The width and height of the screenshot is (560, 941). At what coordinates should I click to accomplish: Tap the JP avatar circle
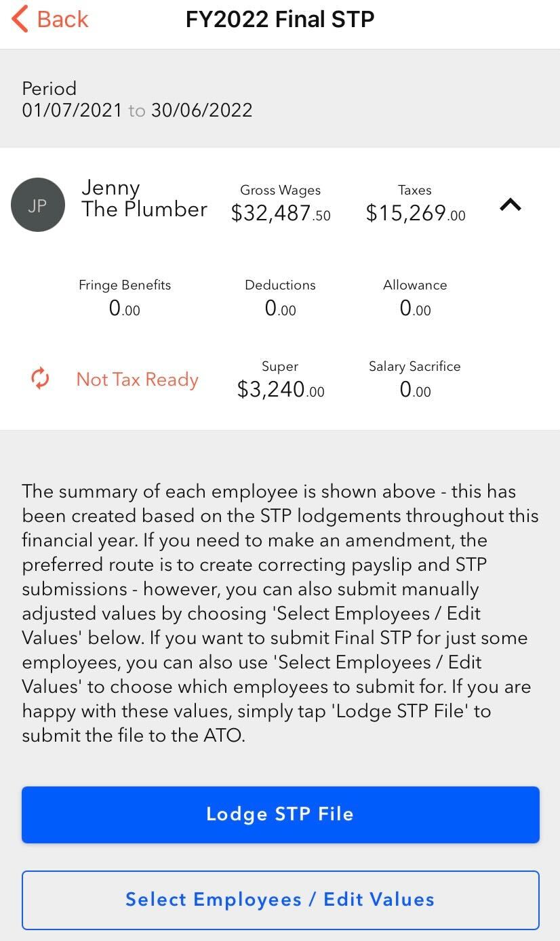pyautogui.click(x=38, y=205)
